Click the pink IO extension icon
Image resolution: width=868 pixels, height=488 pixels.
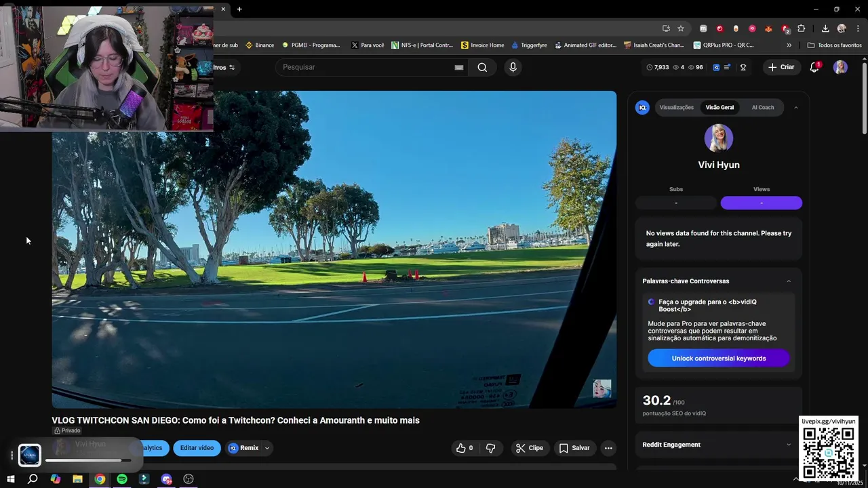tap(752, 28)
